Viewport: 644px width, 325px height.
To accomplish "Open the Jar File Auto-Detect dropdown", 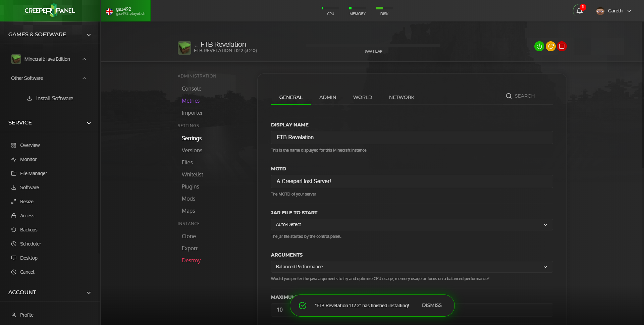I will click(412, 224).
